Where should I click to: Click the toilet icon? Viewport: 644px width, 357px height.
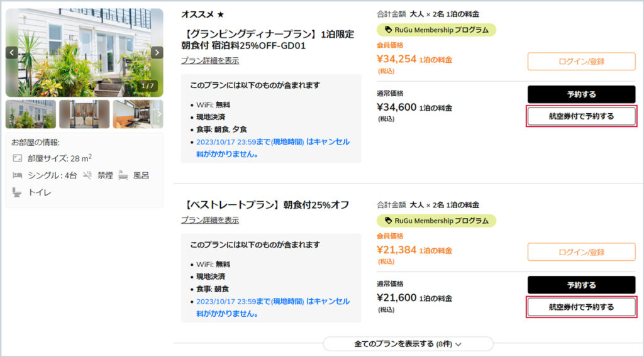(17, 192)
